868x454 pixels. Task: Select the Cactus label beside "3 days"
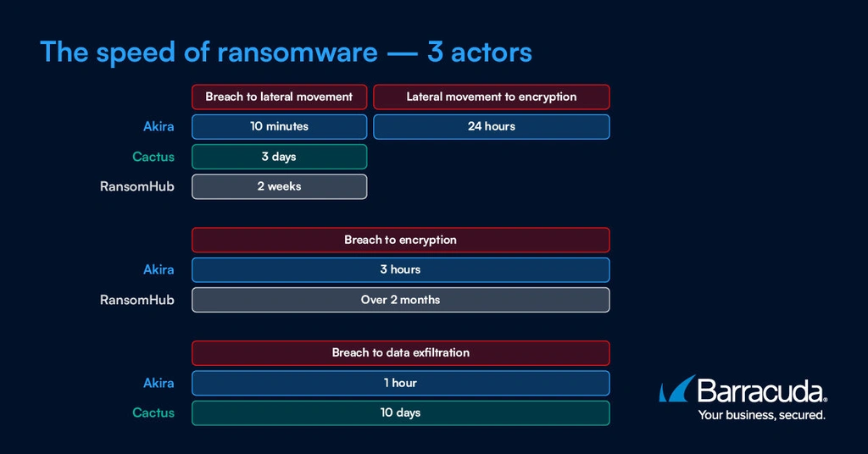coord(153,157)
